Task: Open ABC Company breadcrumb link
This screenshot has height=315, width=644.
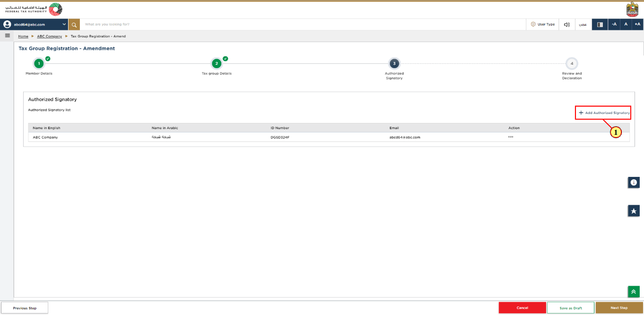Action: click(50, 36)
